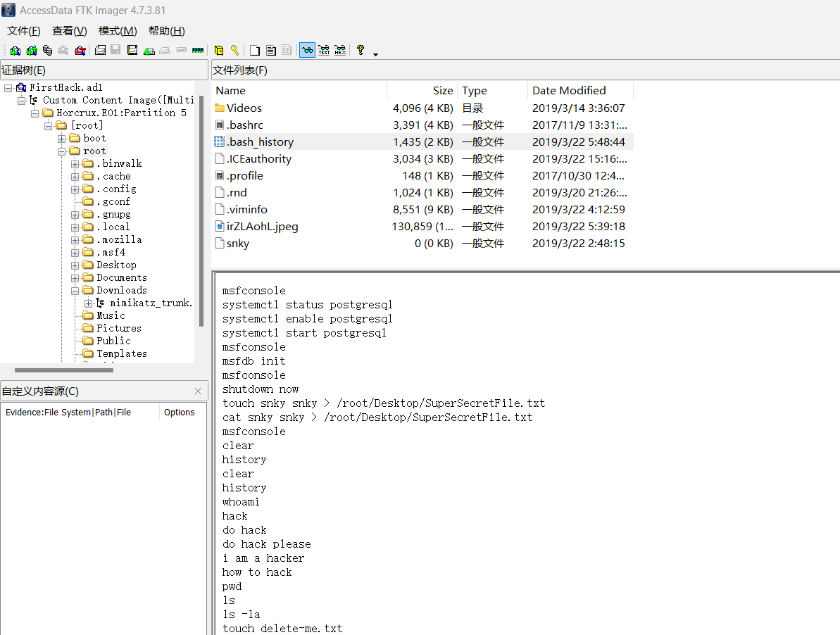
Task: Click Add All Attached Devices icon
Action: pos(32,50)
